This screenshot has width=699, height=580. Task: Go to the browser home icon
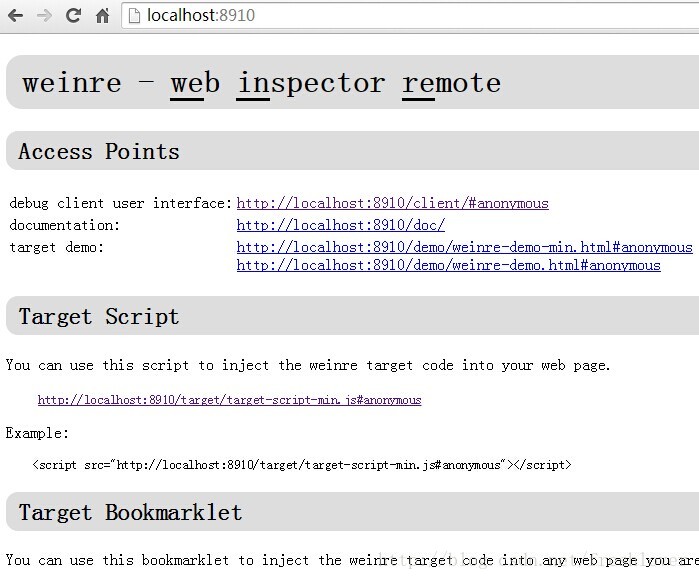pyautogui.click(x=103, y=16)
